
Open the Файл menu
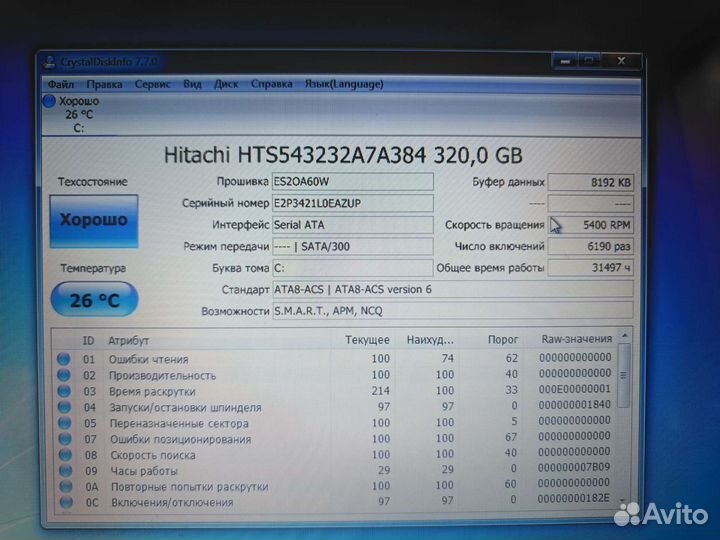[x=61, y=84]
